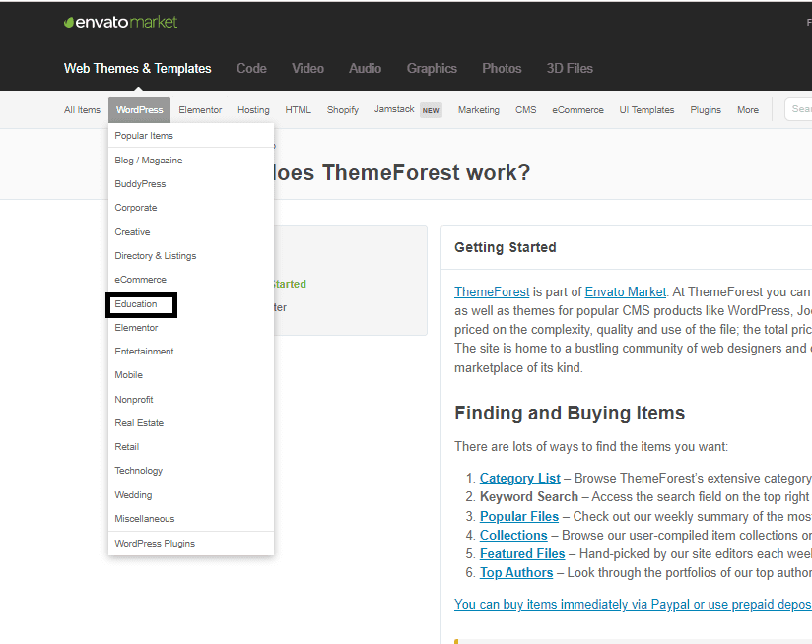Screen dimensions: 812x644
Task: Open the Popular Files link
Action: click(519, 516)
